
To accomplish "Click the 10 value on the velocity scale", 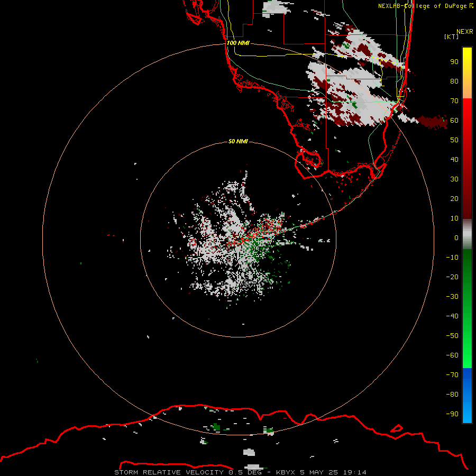I will (x=454, y=218).
